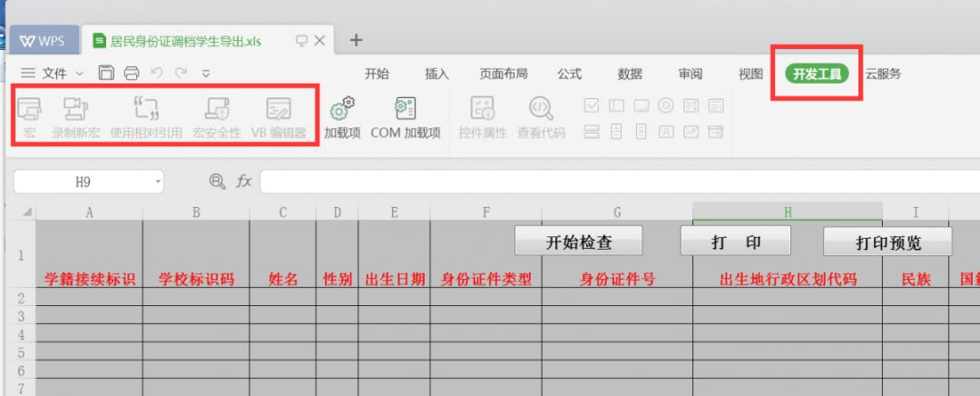Select column H header

coord(788,212)
